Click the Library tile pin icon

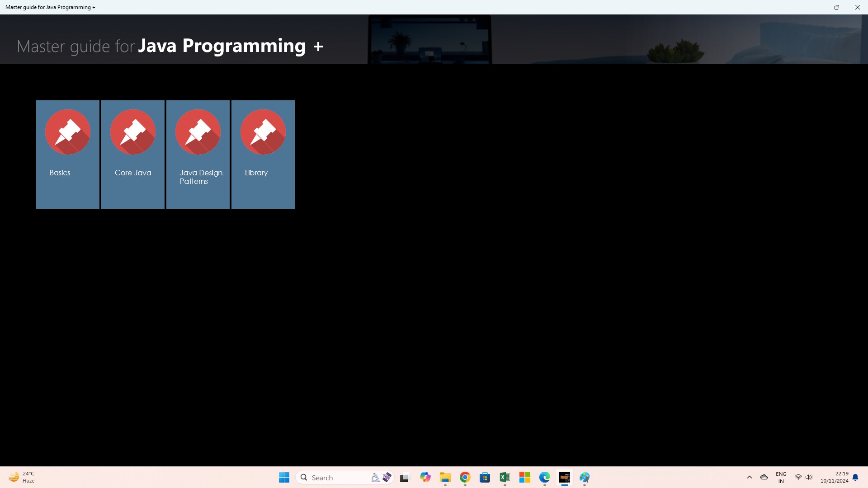pos(263,131)
